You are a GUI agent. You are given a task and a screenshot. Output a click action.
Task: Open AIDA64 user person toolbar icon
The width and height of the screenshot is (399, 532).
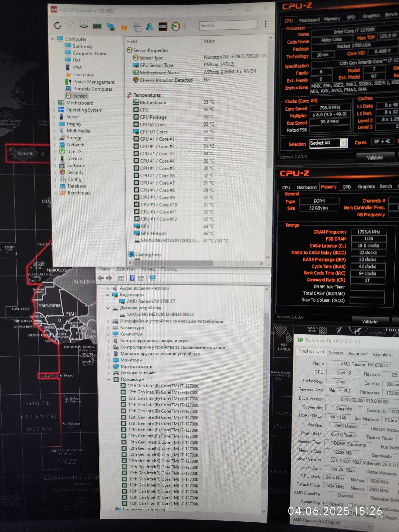(x=150, y=27)
